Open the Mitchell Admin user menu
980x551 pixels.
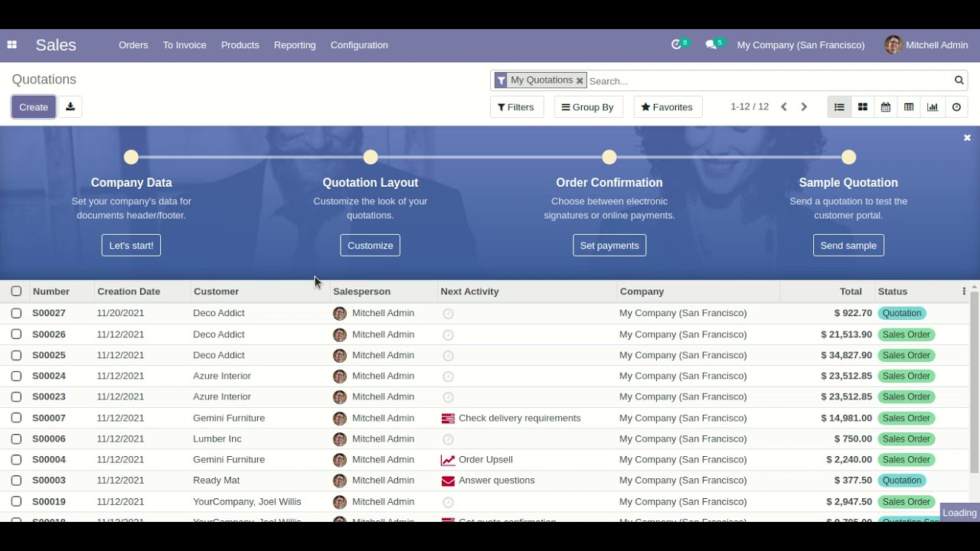pyautogui.click(x=926, y=45)
